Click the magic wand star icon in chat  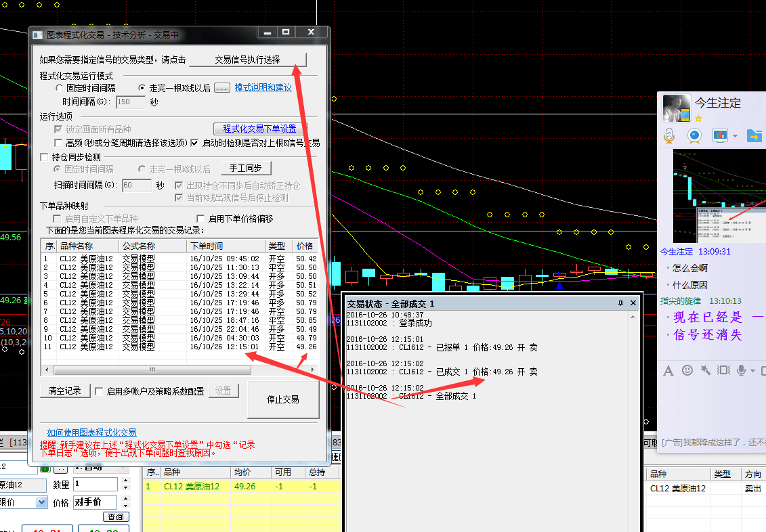pos(706,370)
